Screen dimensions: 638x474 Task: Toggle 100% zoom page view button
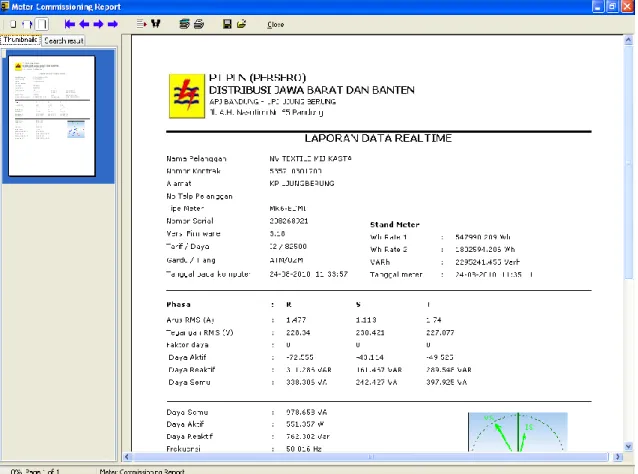tap(42, 24)
